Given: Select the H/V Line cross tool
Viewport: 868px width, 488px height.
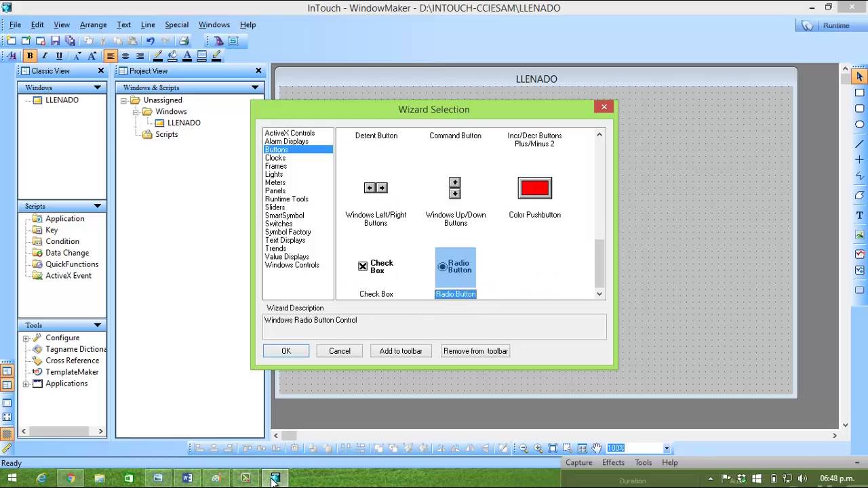Looking at the screenshot, I should click(x=859, y=159).
